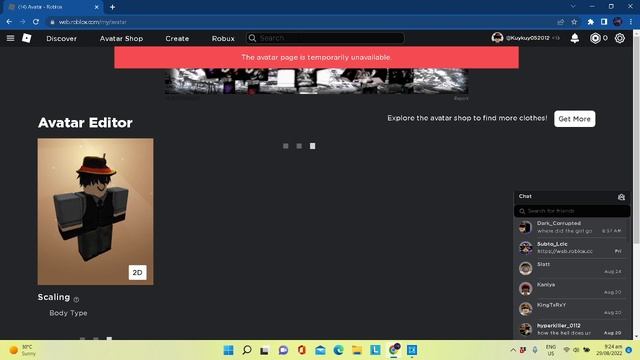Go to the Create page

point(177,38)
